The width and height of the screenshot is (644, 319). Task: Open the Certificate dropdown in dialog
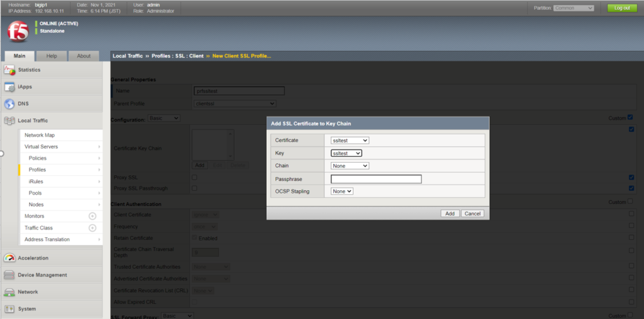pyautogui.click(x=350, y=141)
